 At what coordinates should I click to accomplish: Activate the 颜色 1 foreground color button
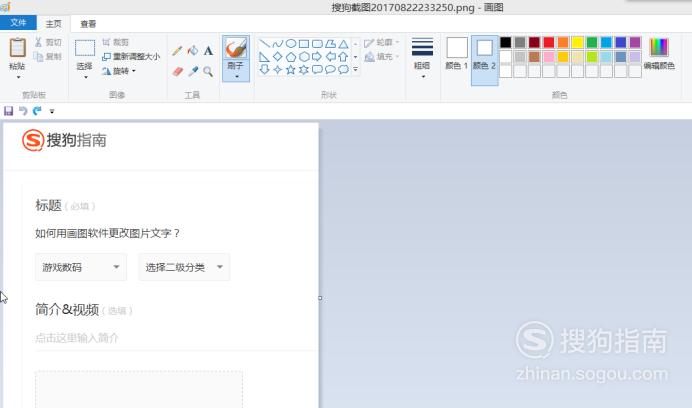click(x=457, y=53)
